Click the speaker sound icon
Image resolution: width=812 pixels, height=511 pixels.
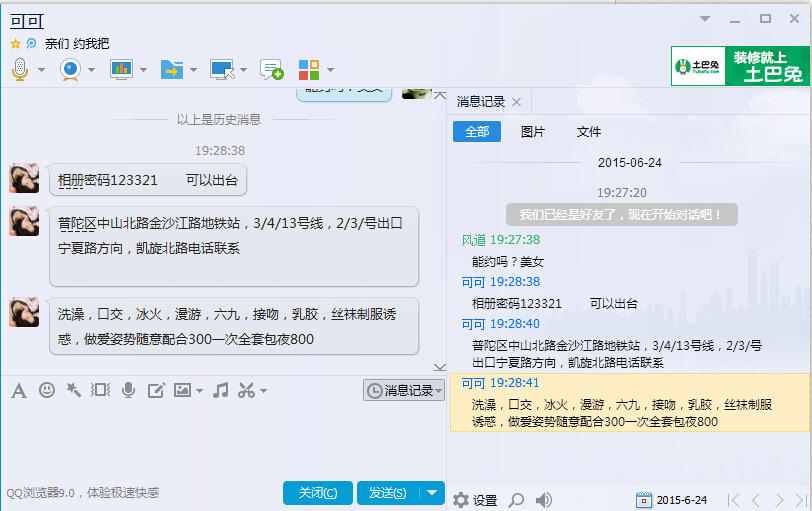click(x=543, y=500)
